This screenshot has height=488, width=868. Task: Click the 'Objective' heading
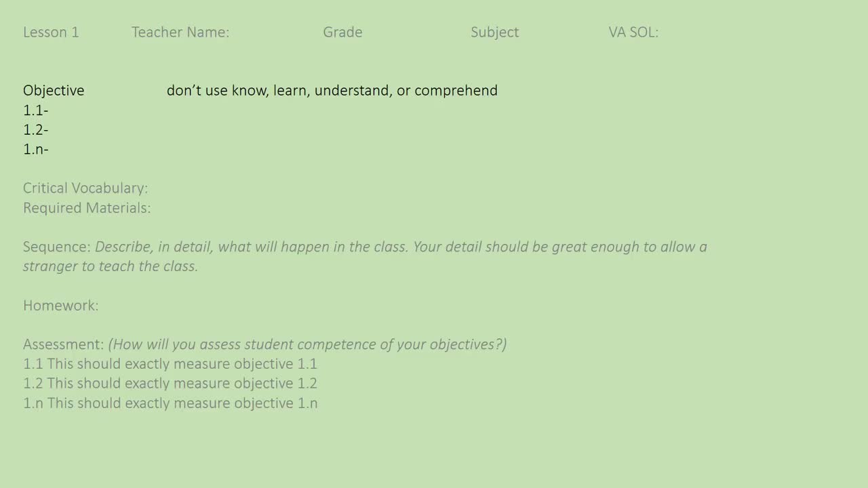pyautogui.click(x=54, y=90)
